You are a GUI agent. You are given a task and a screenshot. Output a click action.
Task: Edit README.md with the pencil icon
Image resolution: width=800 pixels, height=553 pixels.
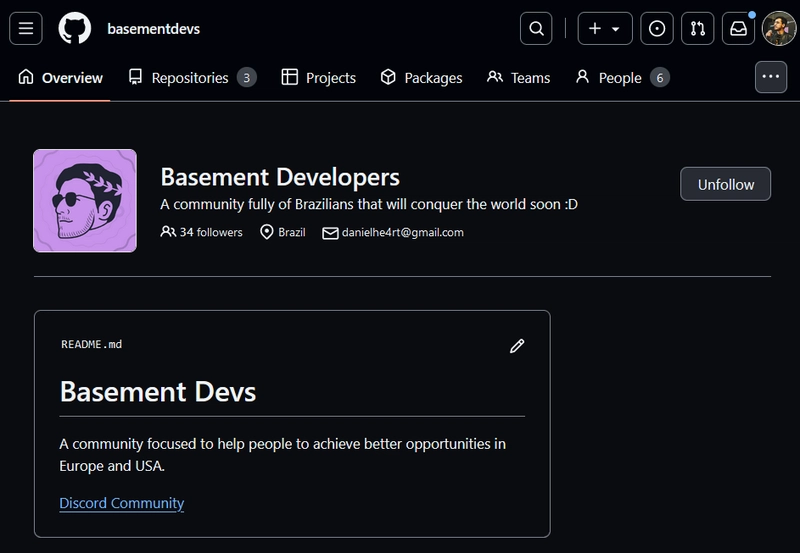[x=517, y=346]
